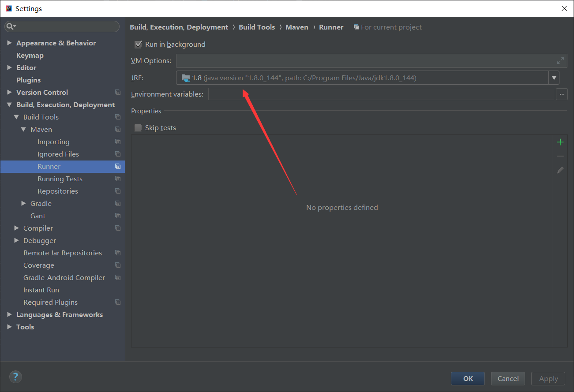Screen dimensions: 574x392
Task: Expand Appearance & Behavior section
Action: (9, 43)
